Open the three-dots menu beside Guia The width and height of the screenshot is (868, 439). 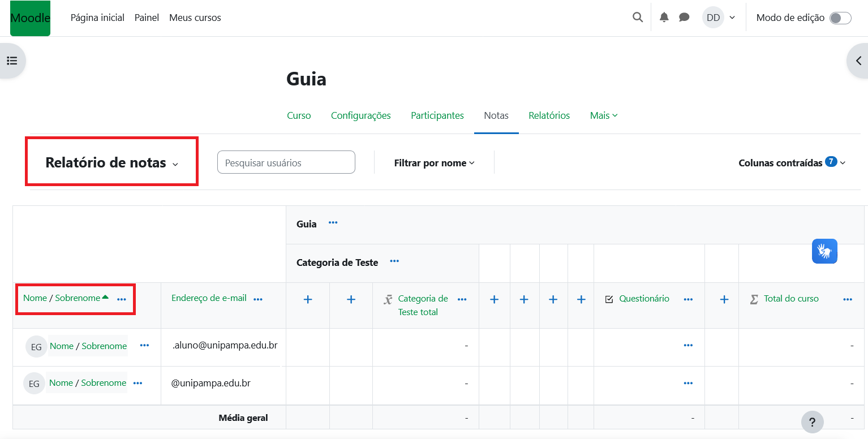333,223
